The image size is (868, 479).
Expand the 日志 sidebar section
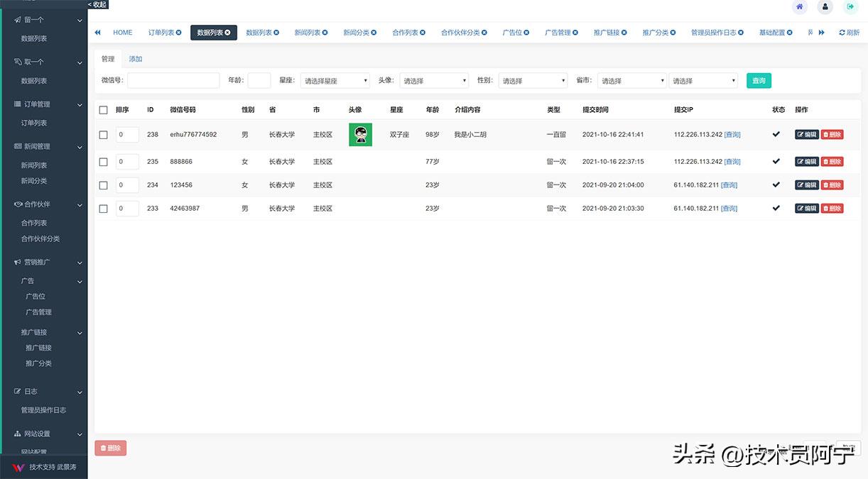(x=43, y=390)
